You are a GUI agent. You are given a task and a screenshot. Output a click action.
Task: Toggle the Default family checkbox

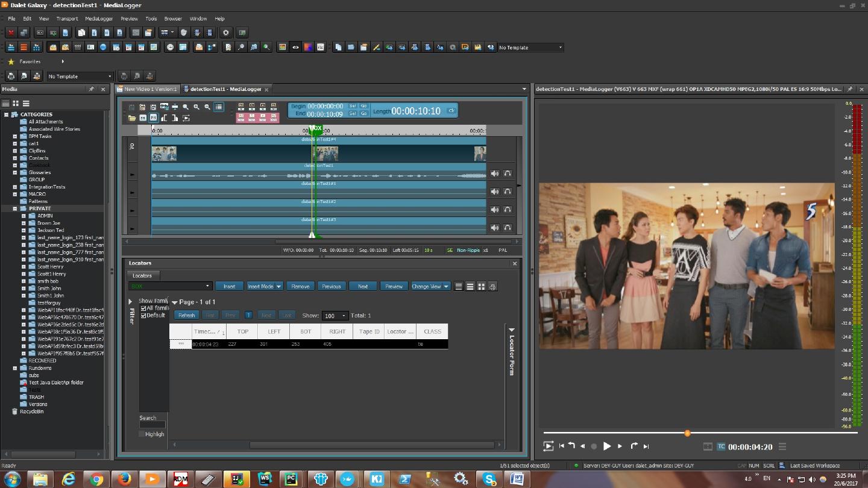[143, 316]
